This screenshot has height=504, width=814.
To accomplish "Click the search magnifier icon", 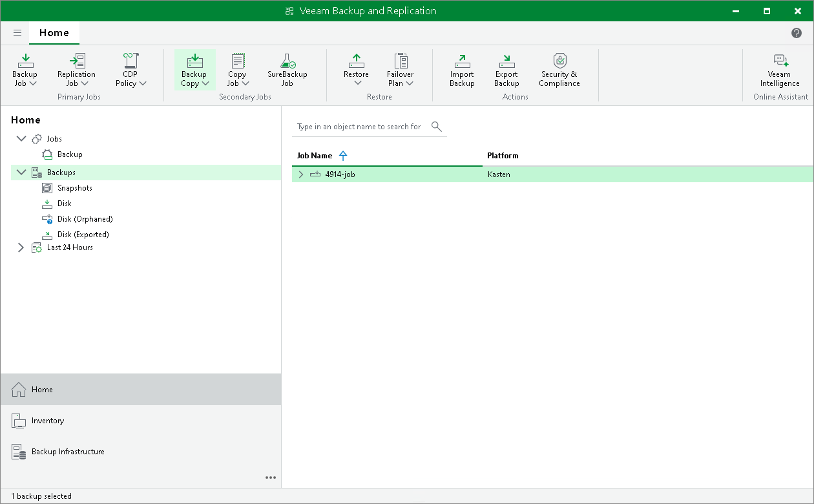I will click(x=437, y=127).
